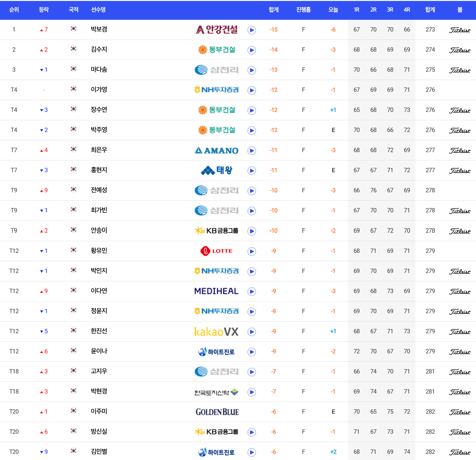This screenshot has height=460, width=476.
Task: Play video for 방신실 row
Action: [252, 432]
